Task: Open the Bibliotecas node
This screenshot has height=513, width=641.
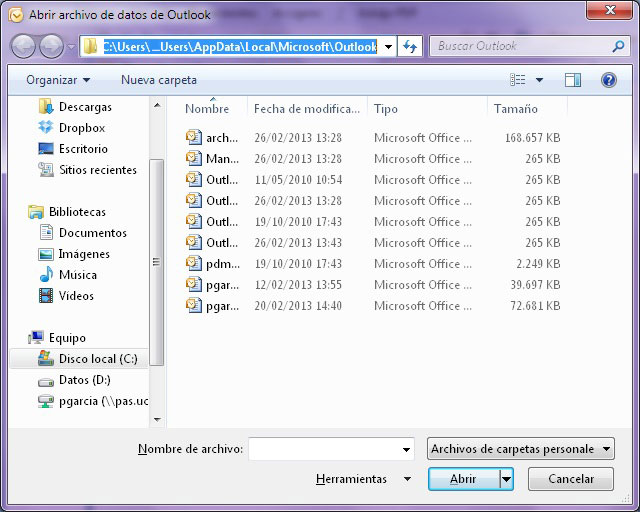Action: pos(77,212)
